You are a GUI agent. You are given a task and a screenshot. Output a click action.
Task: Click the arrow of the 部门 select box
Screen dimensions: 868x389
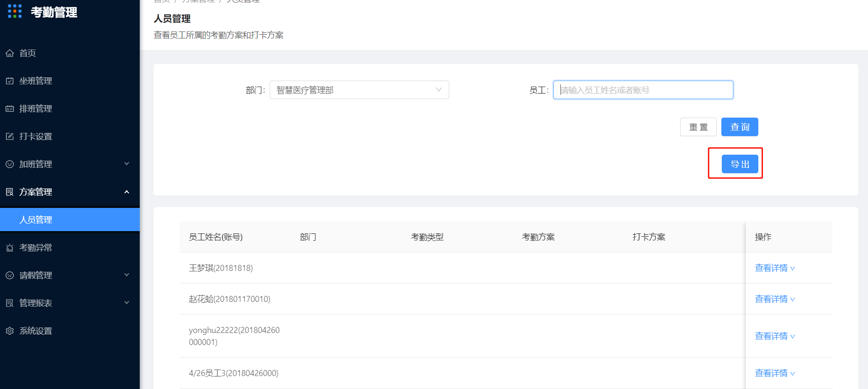pyautogui.click(x=439, y=90)
